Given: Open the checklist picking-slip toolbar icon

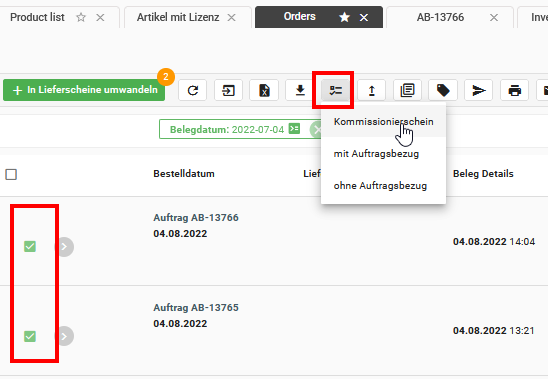Looking at the screenshot, I should [336, 91].
